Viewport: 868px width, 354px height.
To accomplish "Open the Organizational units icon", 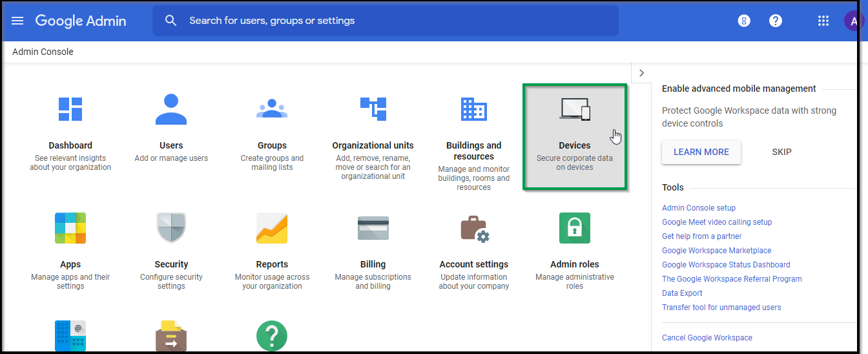I will pos(373,109).
